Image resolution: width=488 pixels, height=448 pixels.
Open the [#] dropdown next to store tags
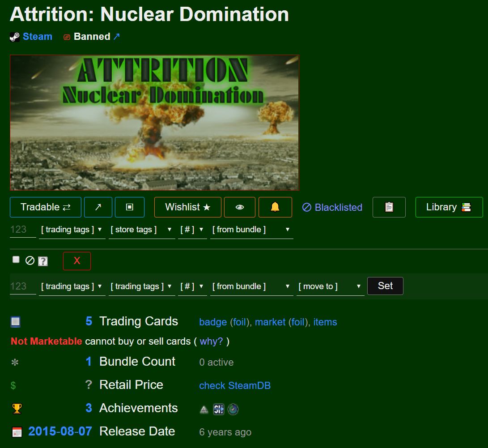pyautogui.click(x=192, y=230)
